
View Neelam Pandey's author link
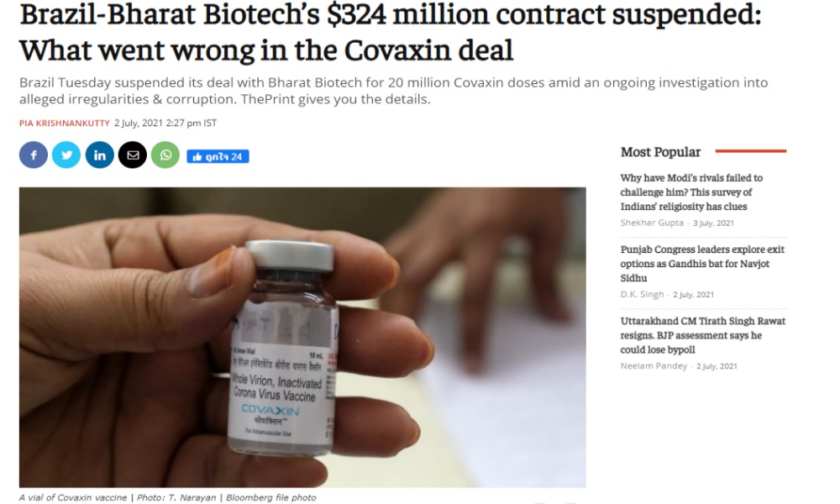point(654,366)
